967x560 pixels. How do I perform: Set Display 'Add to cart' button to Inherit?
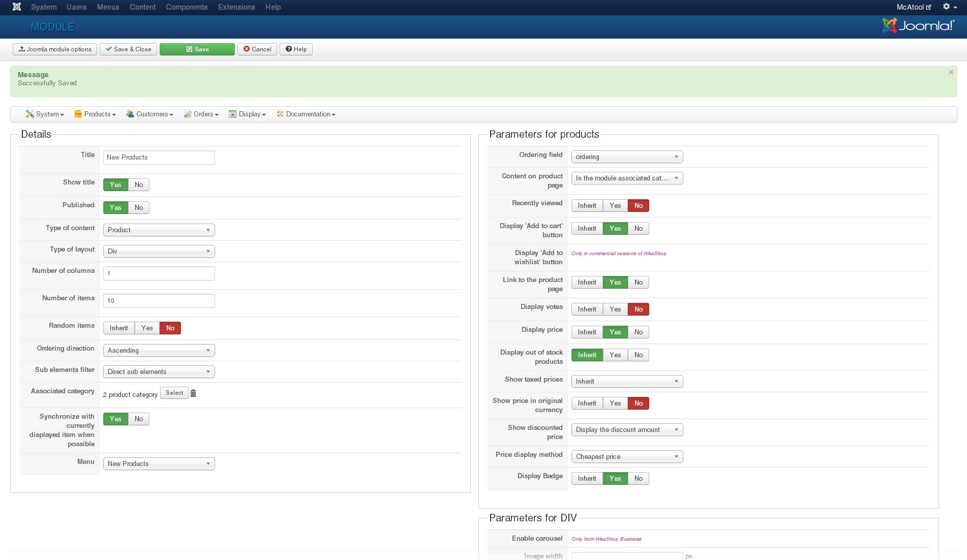[587, 228]
